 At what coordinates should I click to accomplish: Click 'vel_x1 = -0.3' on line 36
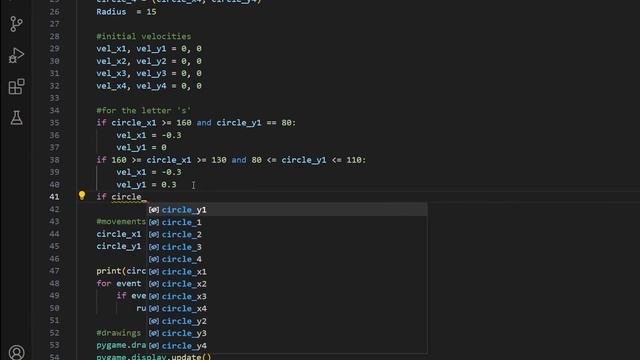pos(149,135)
